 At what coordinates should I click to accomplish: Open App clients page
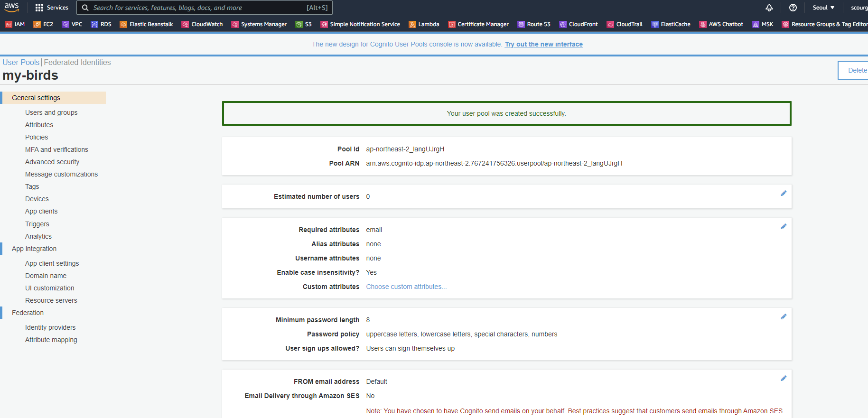[41, 211]
